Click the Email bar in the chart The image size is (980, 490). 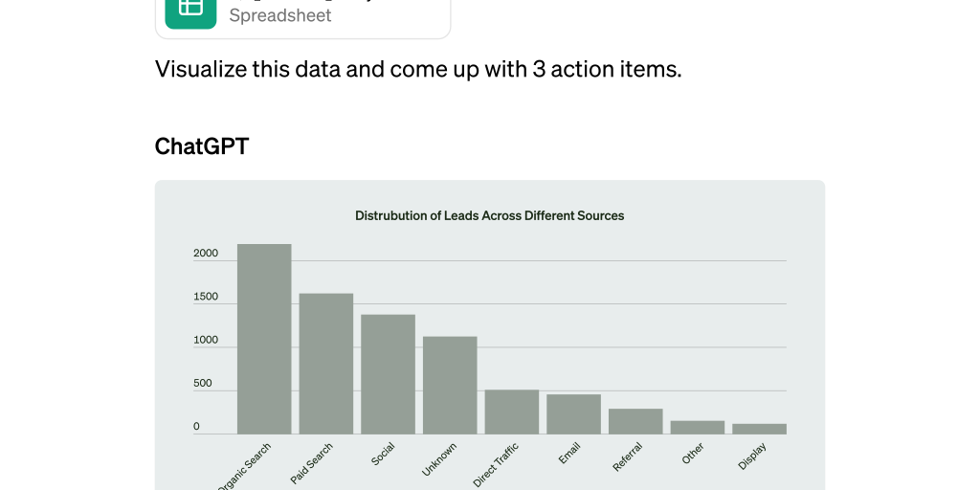click(573, 414)
